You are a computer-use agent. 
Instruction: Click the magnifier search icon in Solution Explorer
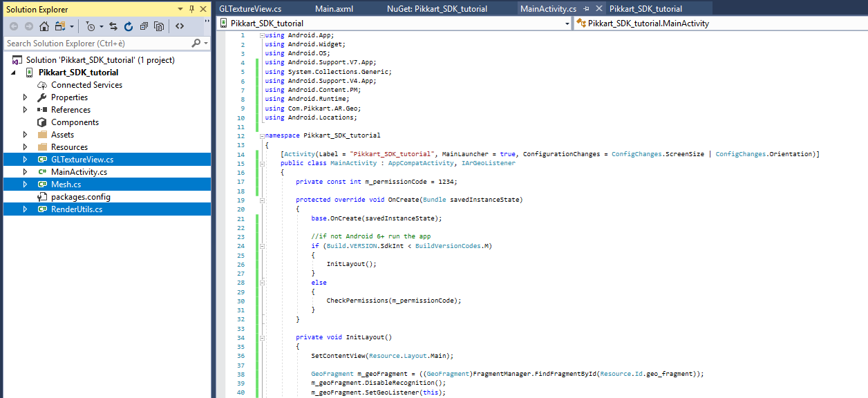[196, 43]
